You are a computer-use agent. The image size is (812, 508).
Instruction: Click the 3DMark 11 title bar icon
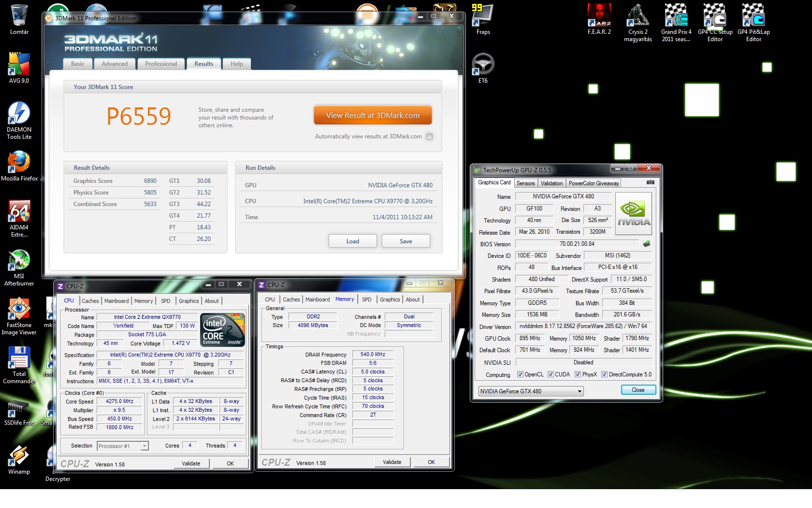(48, 18)
